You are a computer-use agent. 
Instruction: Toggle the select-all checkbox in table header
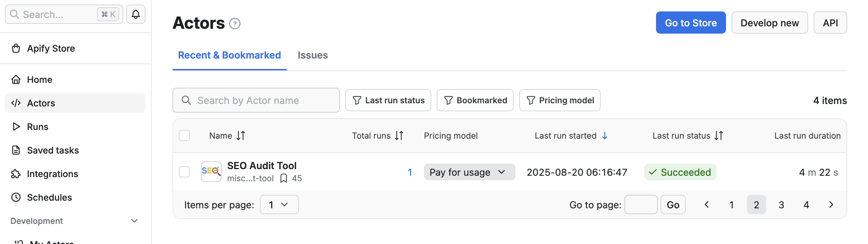pos(184,136)
